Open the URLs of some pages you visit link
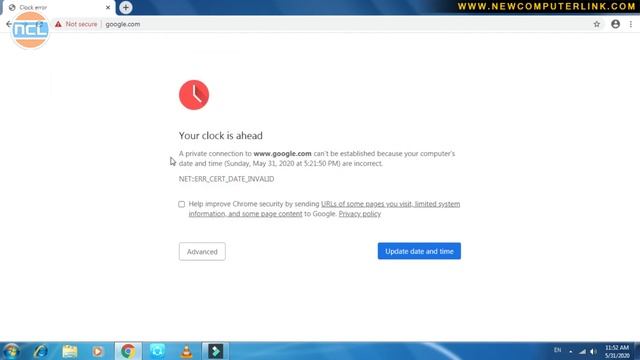This screenshot has height=360, width=640. click(390, 204)
